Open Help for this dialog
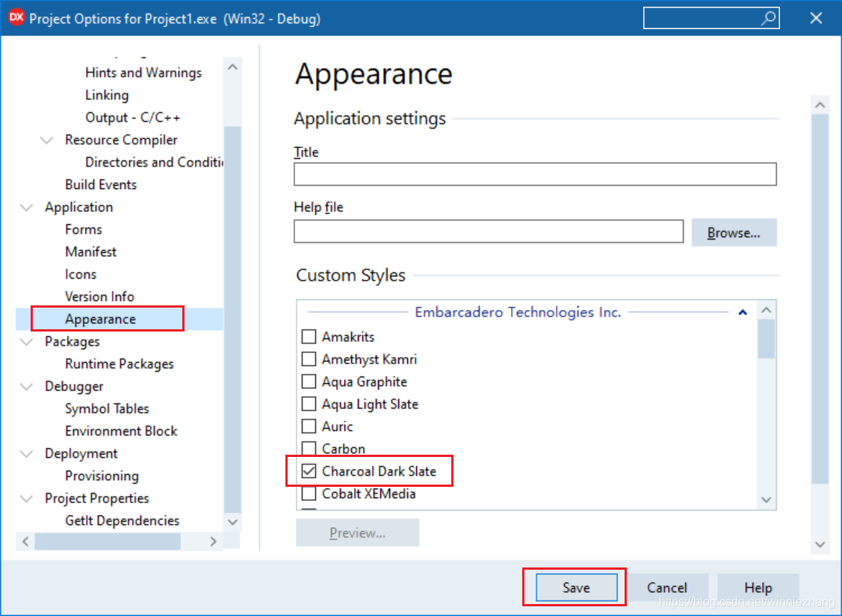The width and height of the screenshot is (842, 616). click(758, 588)
